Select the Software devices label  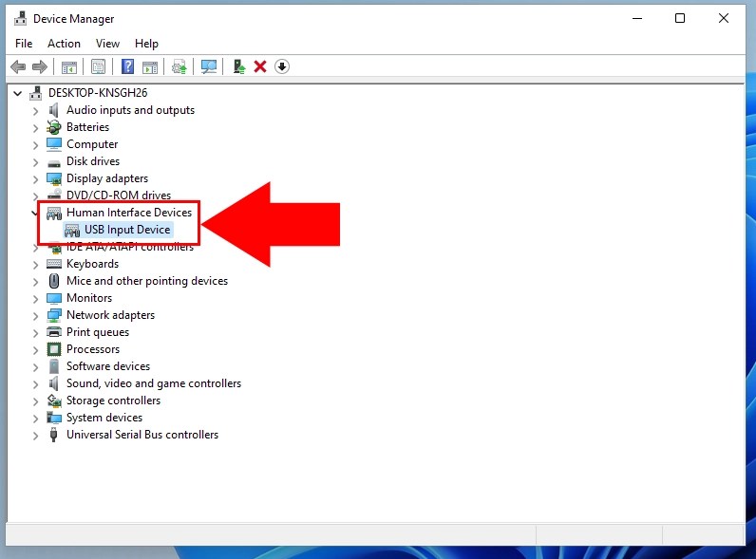click(x=108, y=366)
